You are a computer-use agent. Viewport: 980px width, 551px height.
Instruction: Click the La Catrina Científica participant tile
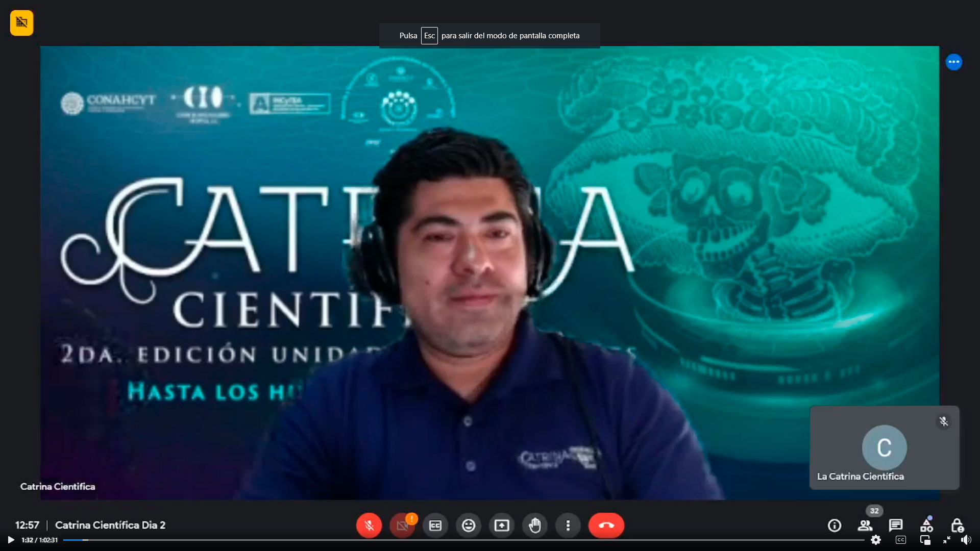(x=885, y=447)
